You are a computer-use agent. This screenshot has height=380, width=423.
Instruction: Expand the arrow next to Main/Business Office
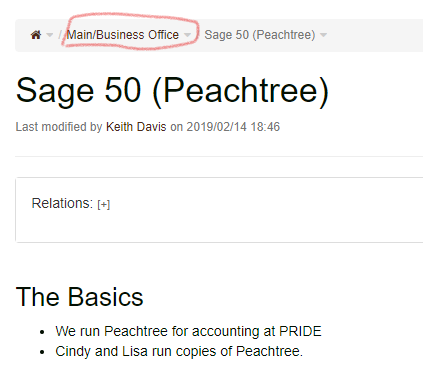click(x=188, y=35)
